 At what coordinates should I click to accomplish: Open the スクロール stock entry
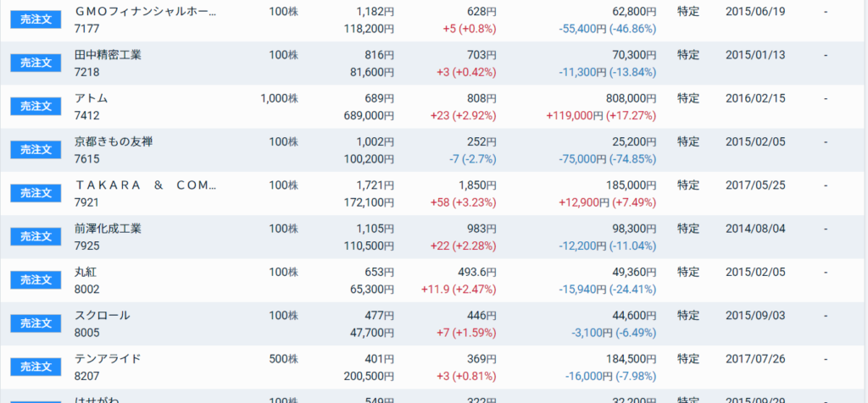pos(103,315)
